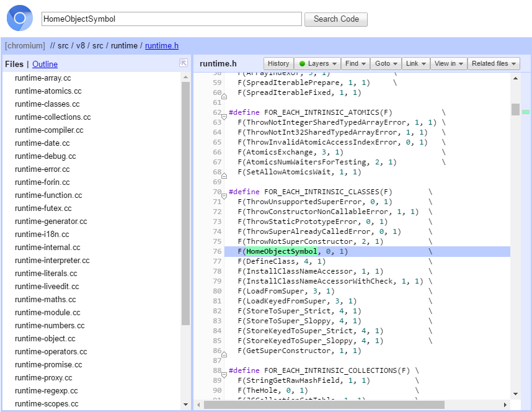Expand the Related files dropdown

point(494,63)
